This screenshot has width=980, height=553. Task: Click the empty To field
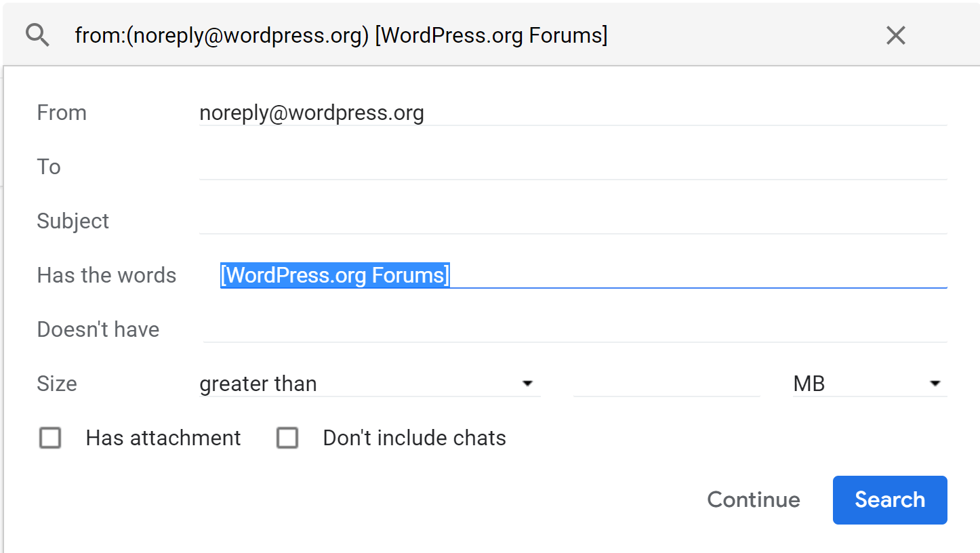tap(573, 167)
